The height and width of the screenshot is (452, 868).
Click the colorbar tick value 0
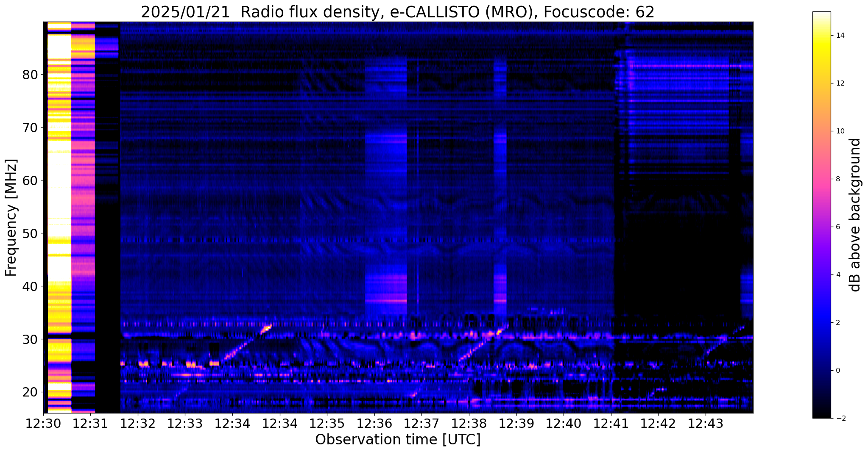click(x=837, y=371)
